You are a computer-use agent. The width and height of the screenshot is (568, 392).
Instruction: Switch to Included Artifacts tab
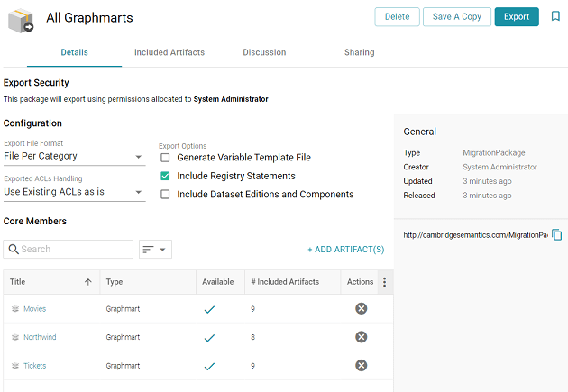(x=169, y=53)
